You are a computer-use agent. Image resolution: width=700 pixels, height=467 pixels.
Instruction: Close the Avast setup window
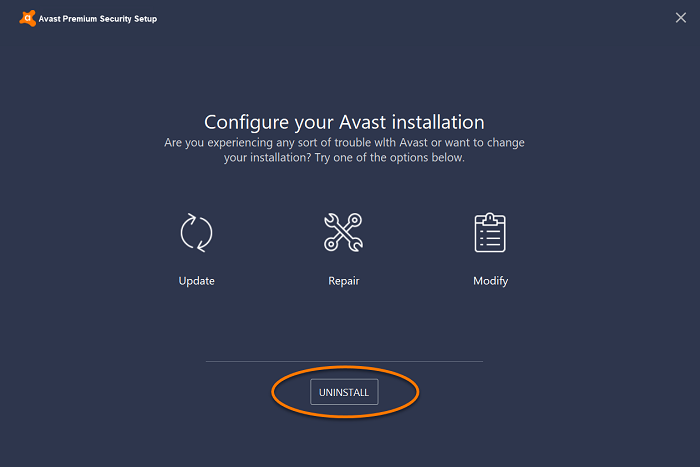click(681, 18)
